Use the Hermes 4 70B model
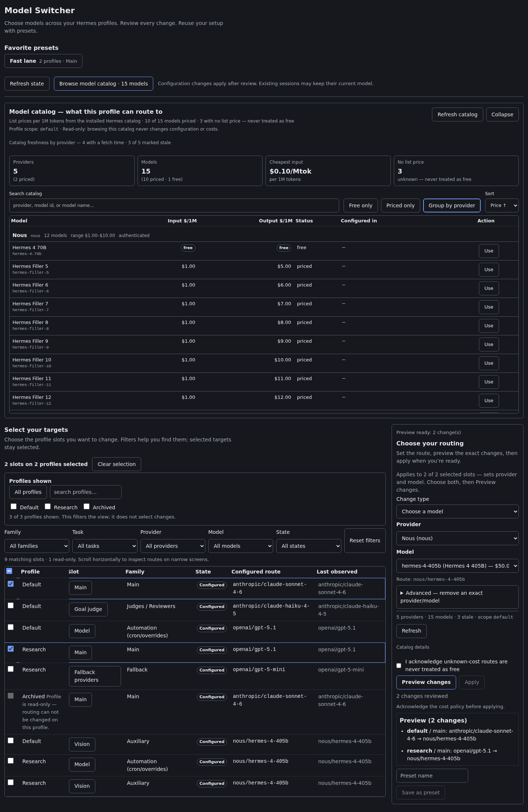 [489, 251]
